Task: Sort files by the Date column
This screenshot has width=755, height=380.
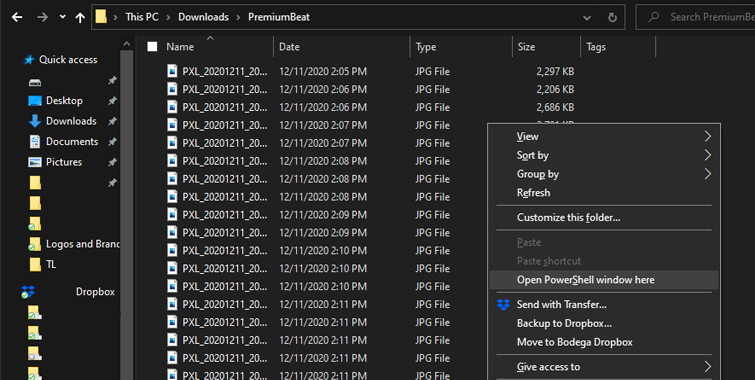Action: (x=289, y=47)
